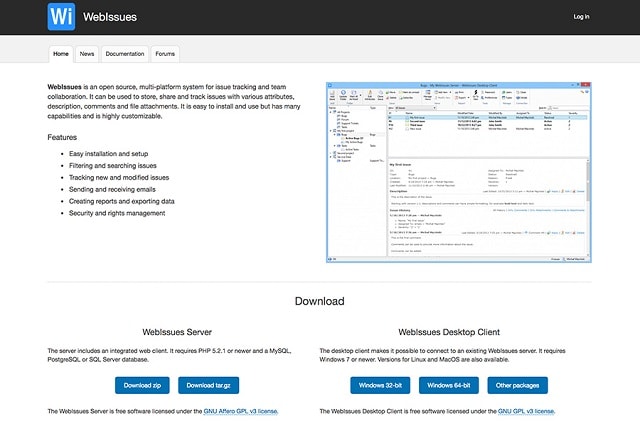The width and height of the screenshot is (640, 426).
Task: Download the Windows 64-bit client
Action: 449,385
